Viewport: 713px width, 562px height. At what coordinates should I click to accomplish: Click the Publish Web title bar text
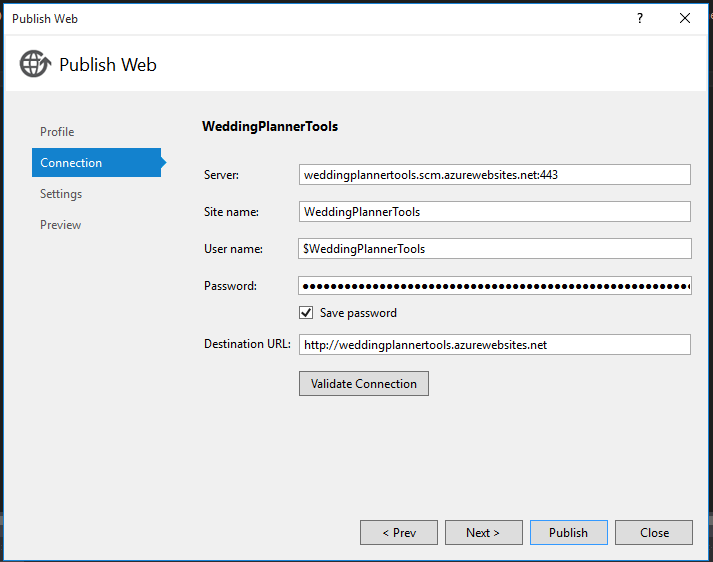[x=45, y=18]
